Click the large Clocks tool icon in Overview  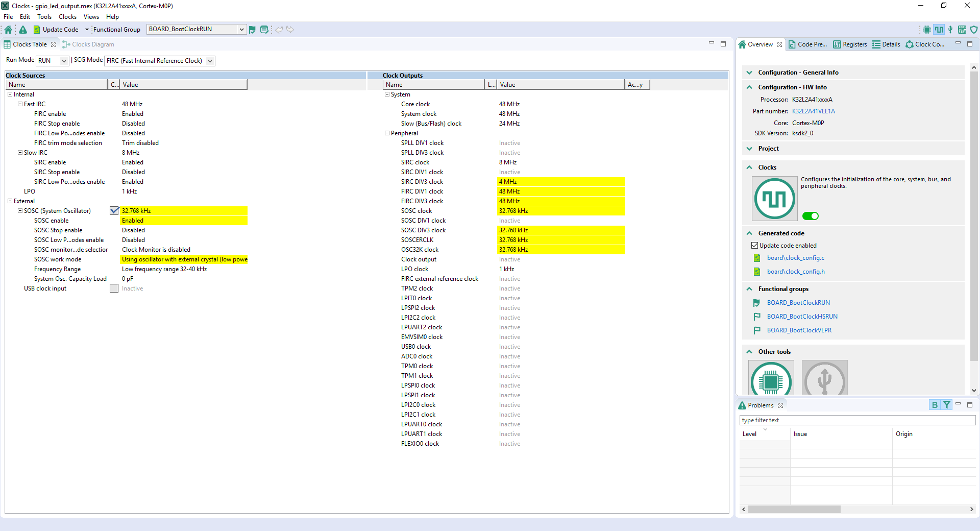tap(774, 198)
